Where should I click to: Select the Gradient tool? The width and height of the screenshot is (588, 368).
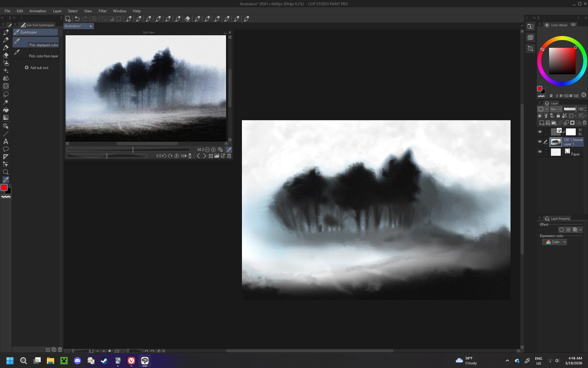point(6,117)
